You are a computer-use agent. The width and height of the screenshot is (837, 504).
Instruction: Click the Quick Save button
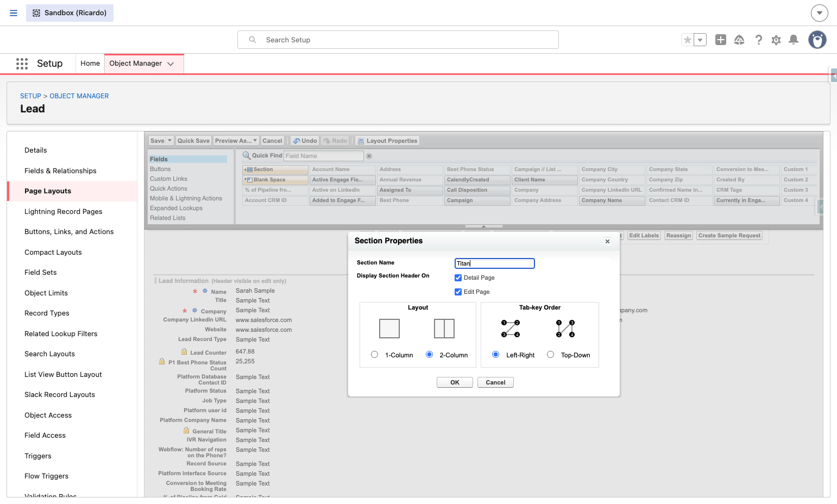click(193, 141)
